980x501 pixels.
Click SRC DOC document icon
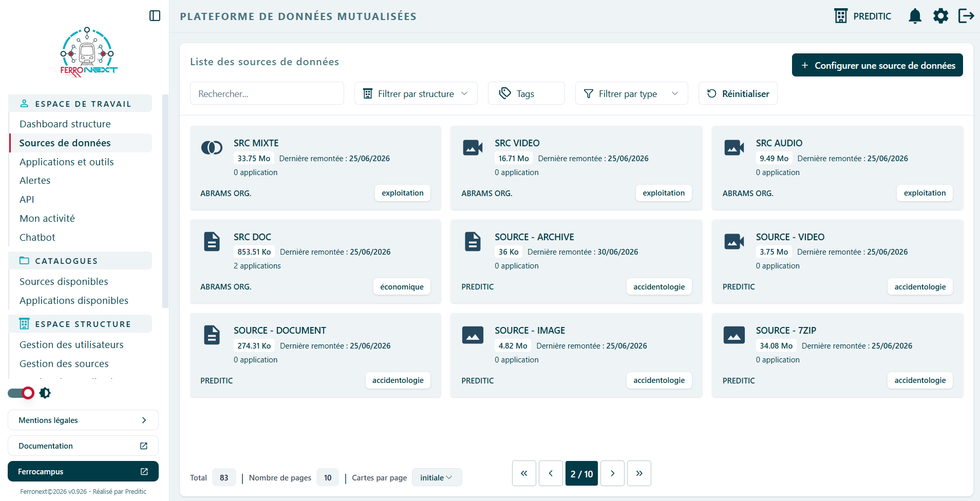[x=212, y=241]
